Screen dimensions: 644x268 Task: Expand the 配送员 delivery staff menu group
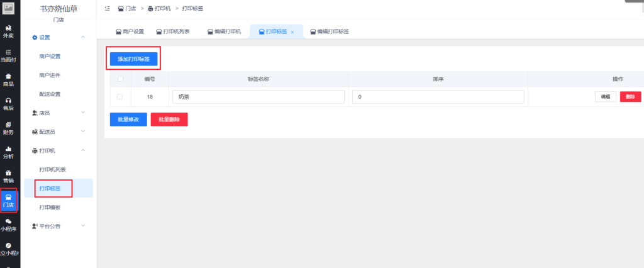pos(83,131)
